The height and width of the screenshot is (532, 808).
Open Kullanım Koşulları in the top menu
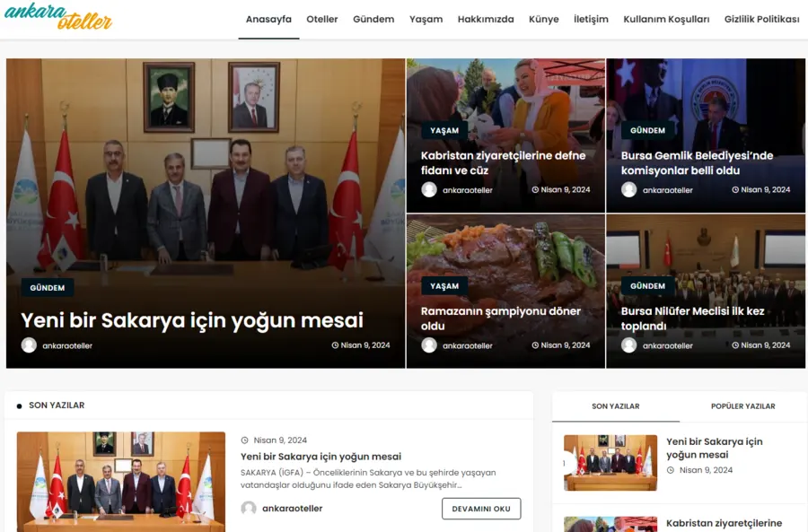pos(666,20)
